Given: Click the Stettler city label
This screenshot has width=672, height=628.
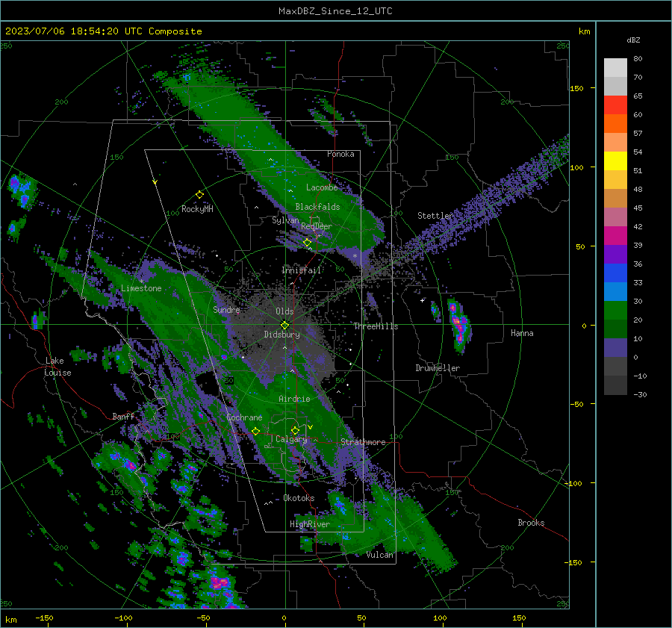Looking at the screenshot, I should pyautogui.click(x=435, y=216).
